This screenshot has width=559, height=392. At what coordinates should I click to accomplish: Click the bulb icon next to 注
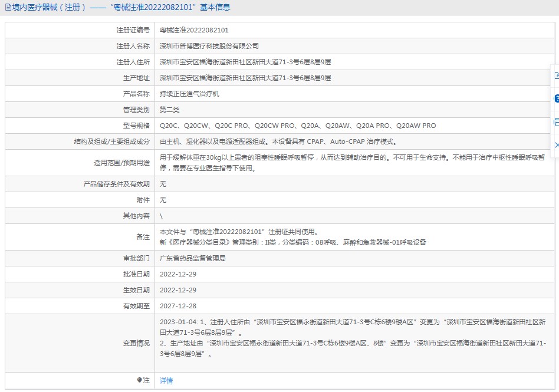click(139, 381)
